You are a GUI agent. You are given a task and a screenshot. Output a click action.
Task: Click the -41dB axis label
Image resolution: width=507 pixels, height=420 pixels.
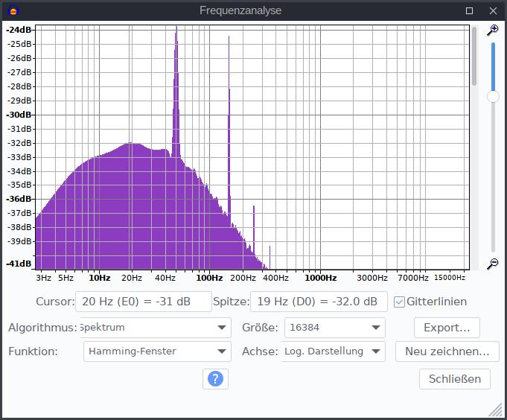pos(19,264)
